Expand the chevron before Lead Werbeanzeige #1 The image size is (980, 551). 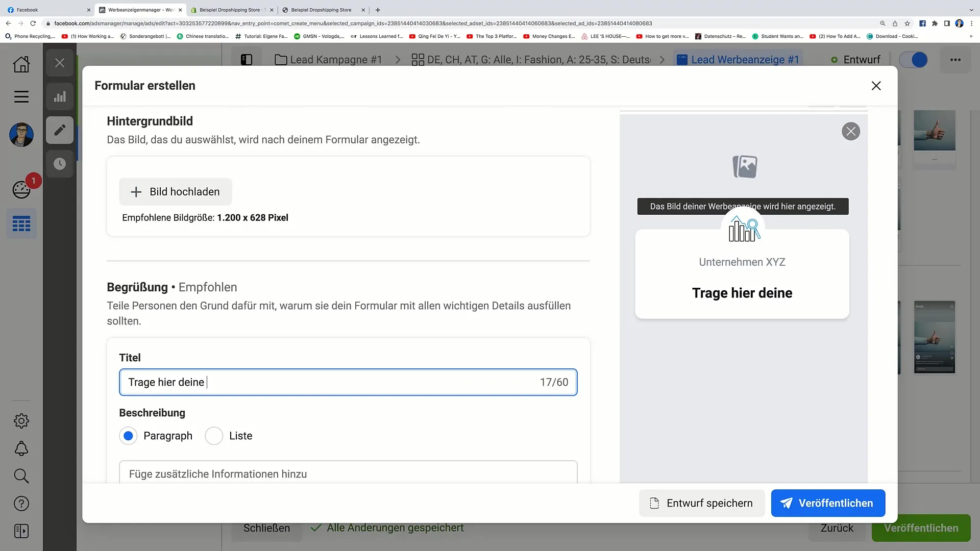pyautogui.click(x=662, y=60)
